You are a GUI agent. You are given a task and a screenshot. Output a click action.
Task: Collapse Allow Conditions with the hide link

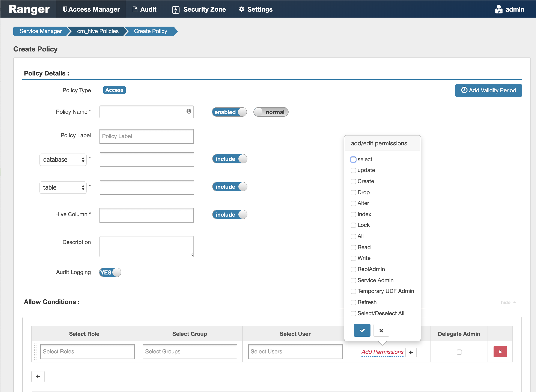(x=506, y=302)
